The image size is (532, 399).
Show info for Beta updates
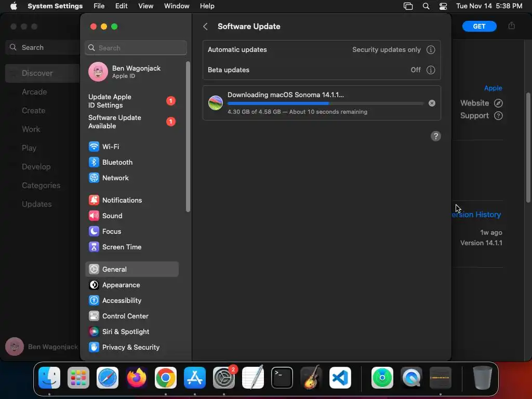click(x=431, y=70)
